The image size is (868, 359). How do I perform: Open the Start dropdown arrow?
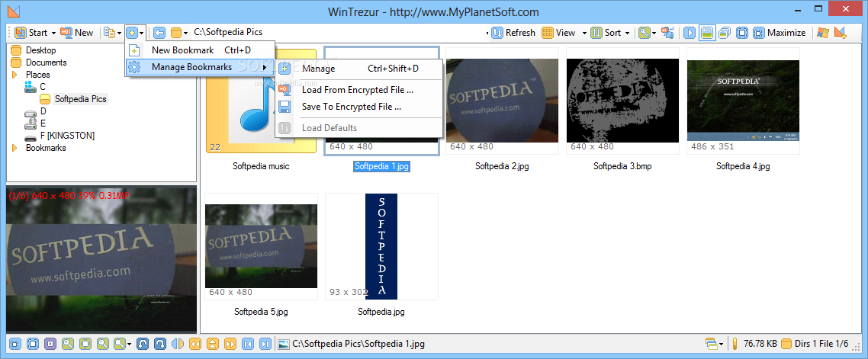tap(53, 34)
